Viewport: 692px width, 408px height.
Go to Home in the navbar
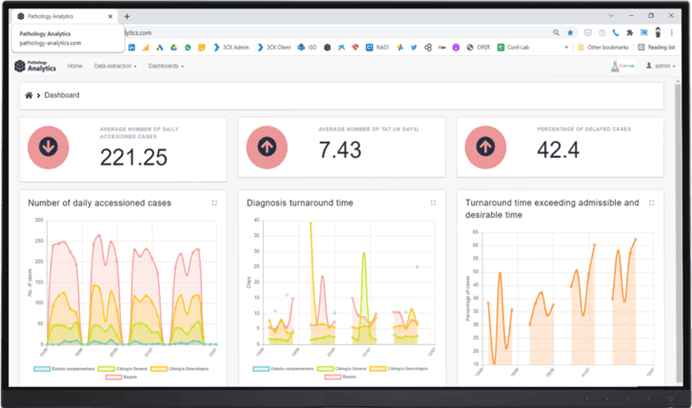tap(75, 66)
